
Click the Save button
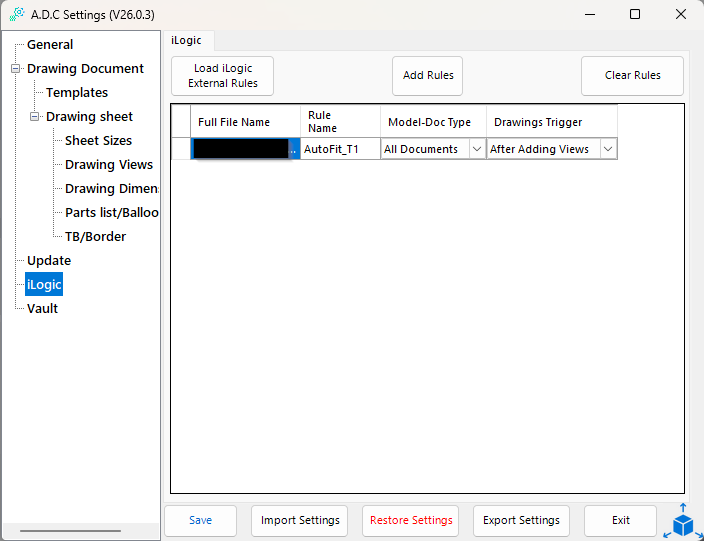pyautogui.click(x=200, y=521)
